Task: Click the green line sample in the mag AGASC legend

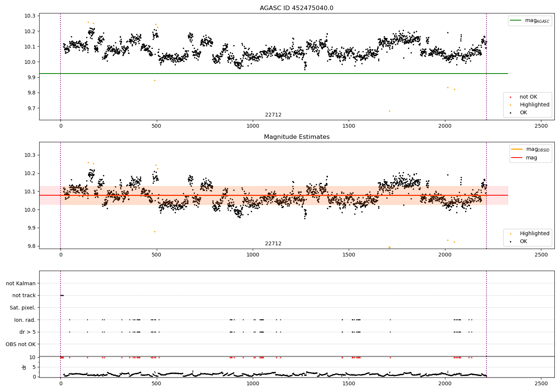Action: tap(516, 21)
